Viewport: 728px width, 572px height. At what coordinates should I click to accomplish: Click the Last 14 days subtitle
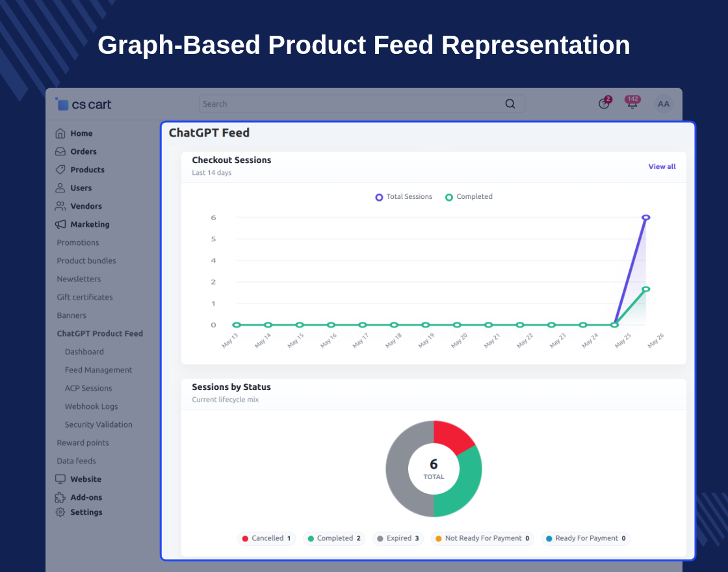(x=212, y=173)
